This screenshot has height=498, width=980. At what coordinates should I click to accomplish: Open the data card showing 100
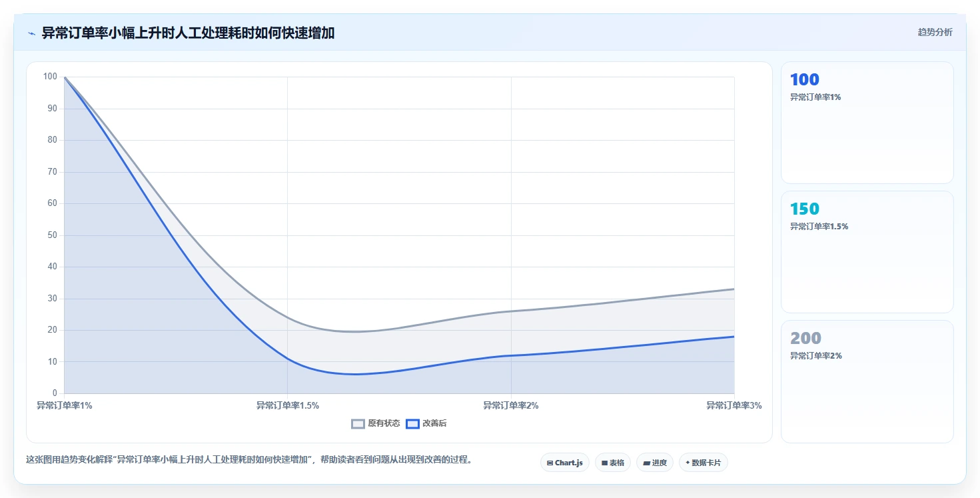[867, 123]
